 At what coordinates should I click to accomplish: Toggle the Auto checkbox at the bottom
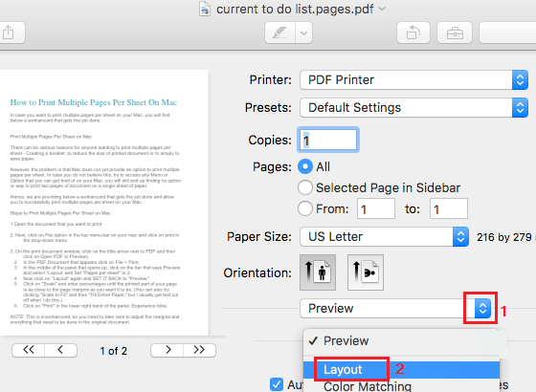pos(277,384)
